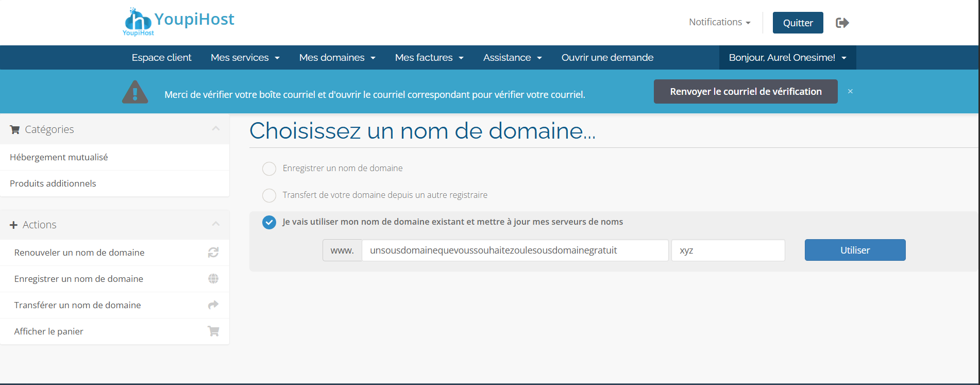Click the logout arrow icon
Screen dimensions: 980x385
tap(842, 23)
